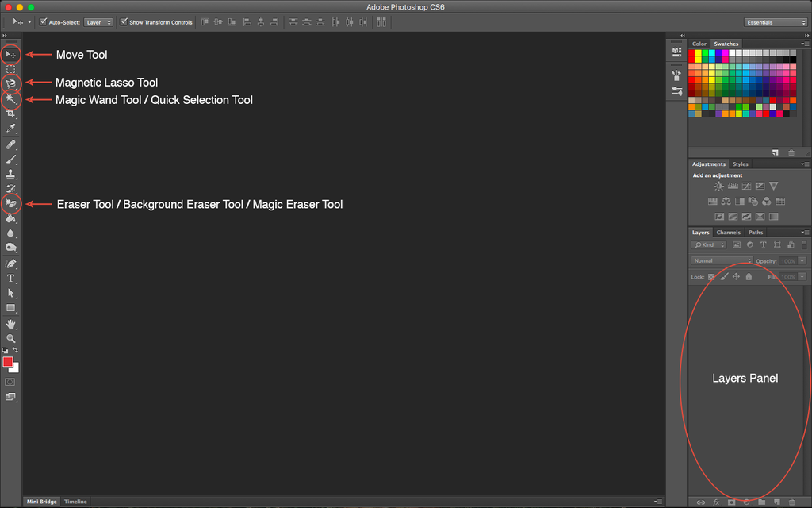Open the Brightness/Contrast adjustment icon
This screenshot has height=508, width=812.
pyautogui.click(x=718, y=186)
